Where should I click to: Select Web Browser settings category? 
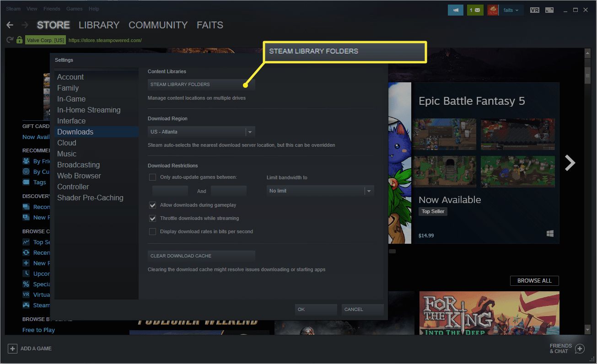(x=97, y=176)
